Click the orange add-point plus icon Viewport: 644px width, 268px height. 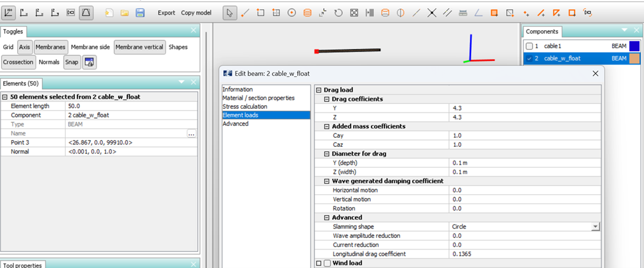tap(525, 13)
